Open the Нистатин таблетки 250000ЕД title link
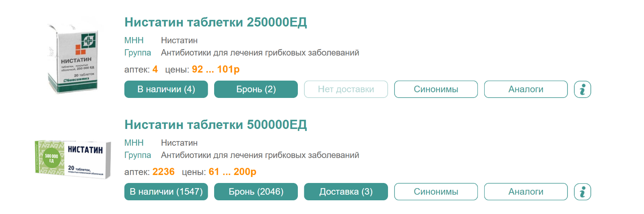Viewport: 644px width, 214px height. point(215,22)
